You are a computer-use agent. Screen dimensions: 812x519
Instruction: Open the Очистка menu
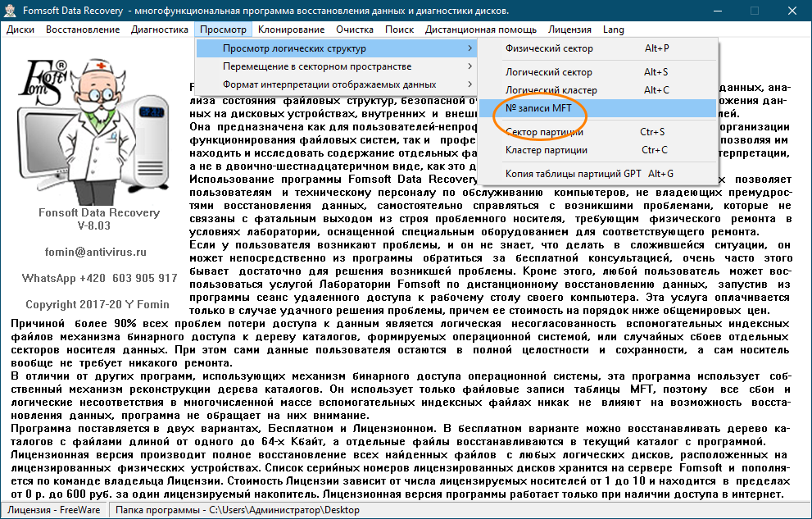(355, 30)
